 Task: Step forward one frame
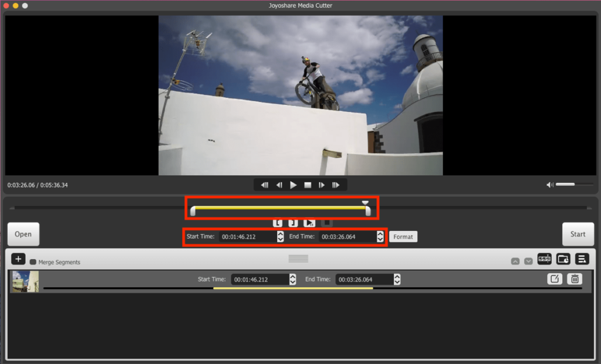click(322, 185)
